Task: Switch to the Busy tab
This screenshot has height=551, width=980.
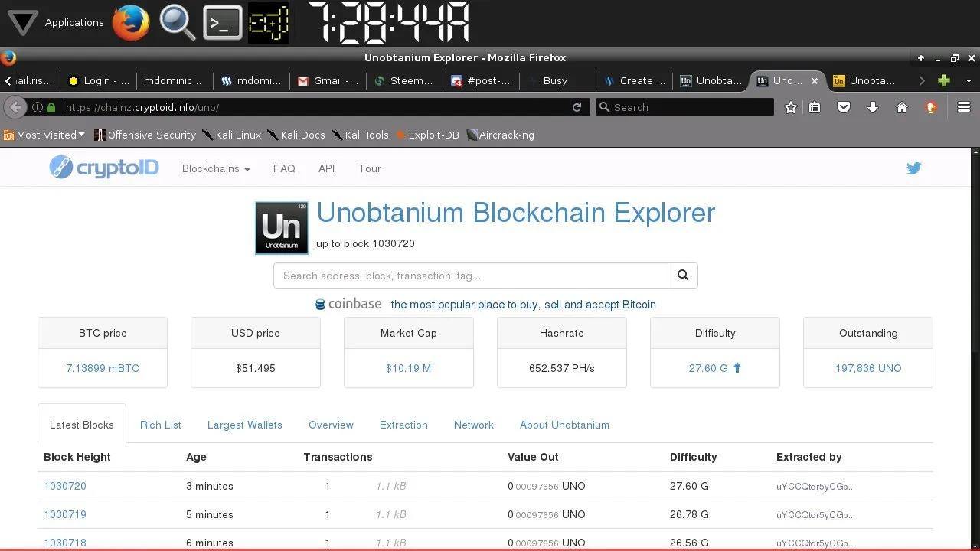Action: pos(557,80)
